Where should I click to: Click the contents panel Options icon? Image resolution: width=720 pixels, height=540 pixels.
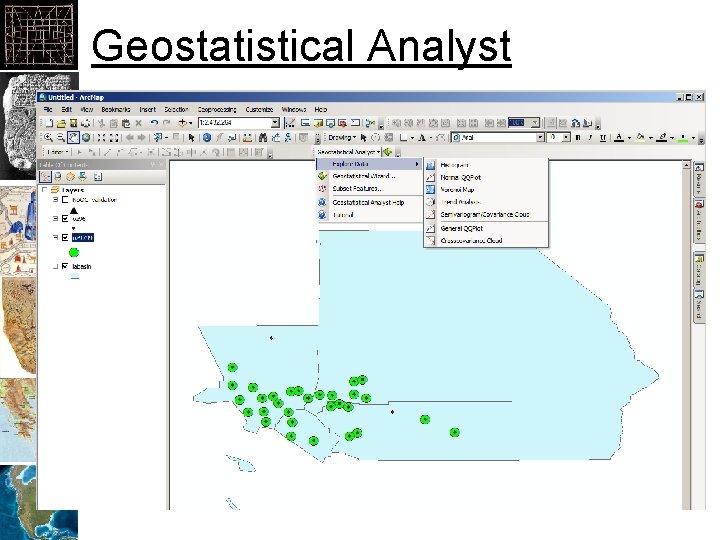click(x=98, y=176)
